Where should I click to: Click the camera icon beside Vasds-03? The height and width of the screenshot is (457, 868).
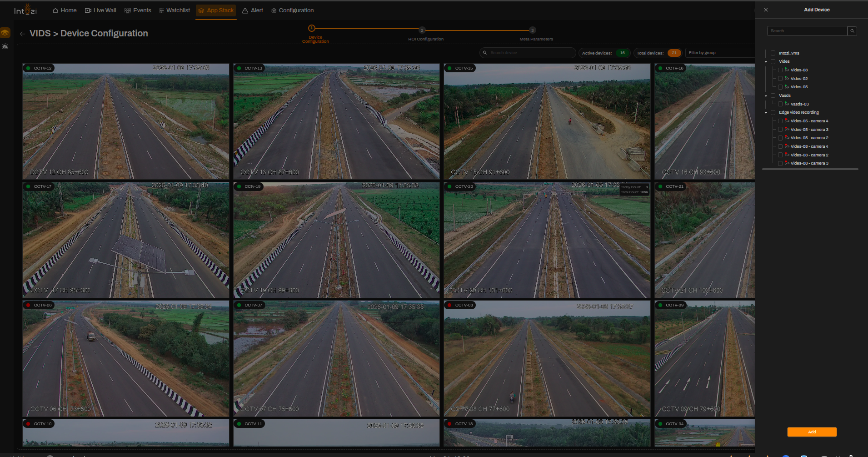[x=787, y=104]
